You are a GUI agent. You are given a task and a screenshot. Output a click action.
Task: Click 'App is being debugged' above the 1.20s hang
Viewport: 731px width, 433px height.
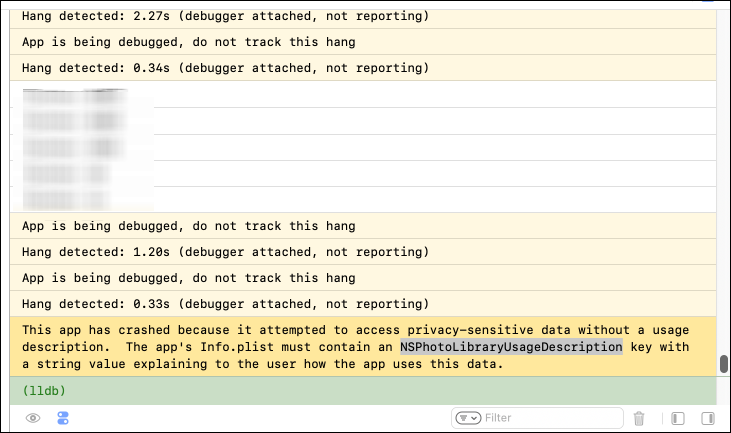(x=188, y=226)
